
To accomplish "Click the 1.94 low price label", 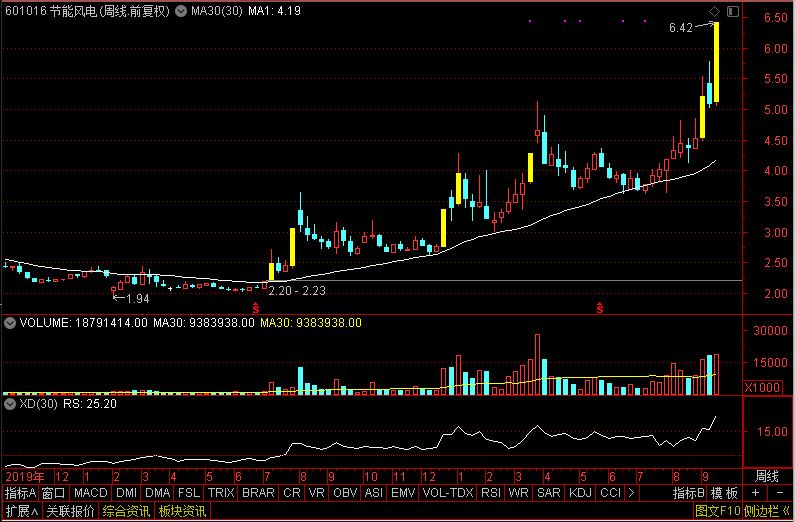I will pos(137,299).
